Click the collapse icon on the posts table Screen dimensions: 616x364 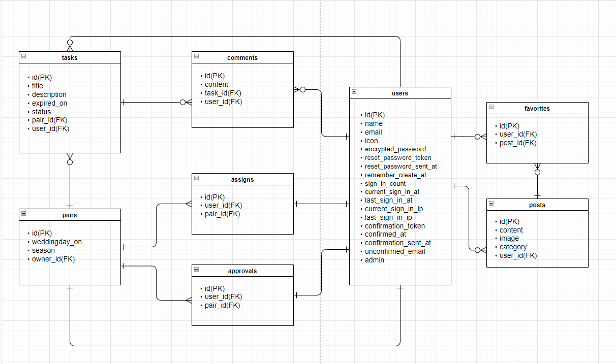(x=491, y=204)
